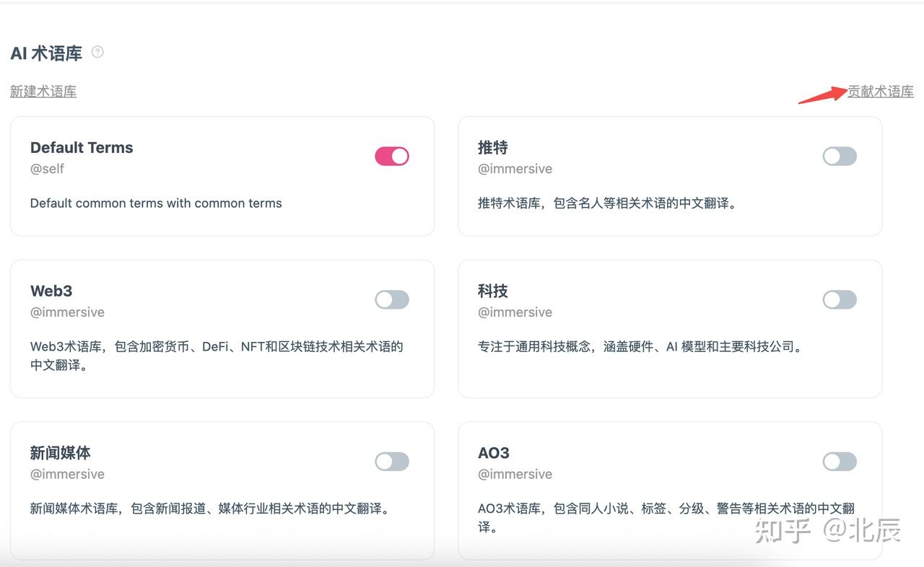
Task: Click the Web3 glossary description text
Action: [217, 356]
